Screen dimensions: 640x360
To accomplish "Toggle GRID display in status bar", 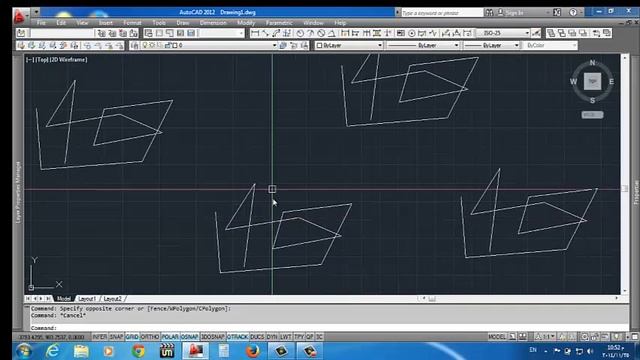I will (132, 337).
